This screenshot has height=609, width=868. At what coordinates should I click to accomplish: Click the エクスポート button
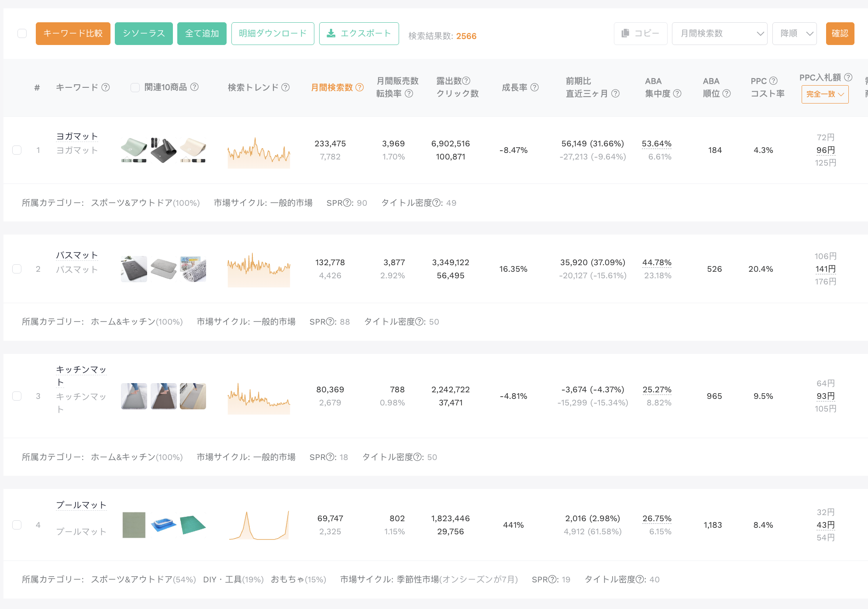359,34
